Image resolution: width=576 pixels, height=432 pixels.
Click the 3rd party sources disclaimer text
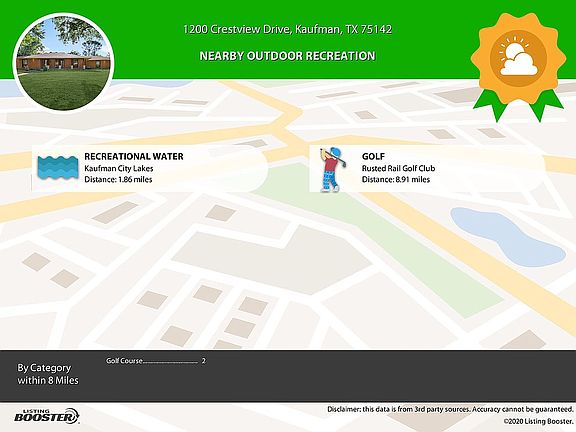(450, 409)
